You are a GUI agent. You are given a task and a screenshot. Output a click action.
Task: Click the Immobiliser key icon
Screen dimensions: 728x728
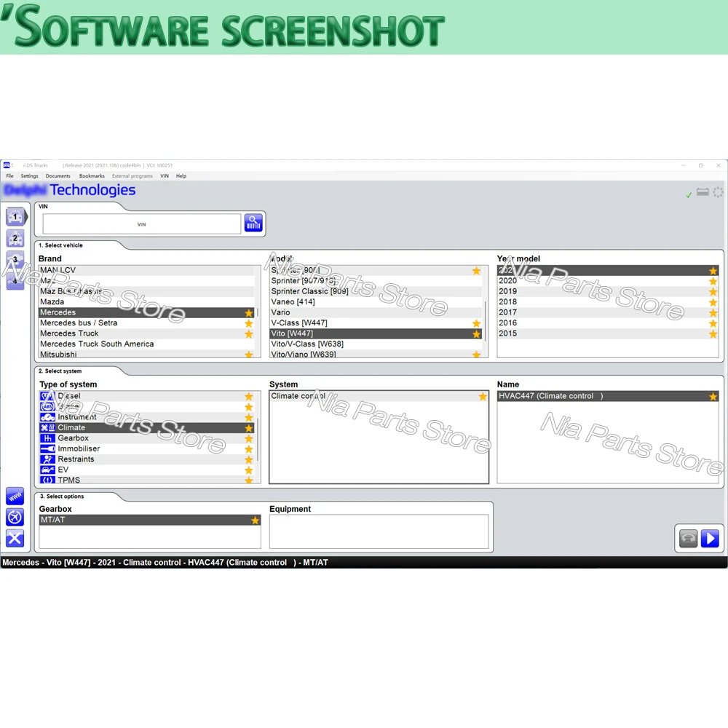coord(47,448)
